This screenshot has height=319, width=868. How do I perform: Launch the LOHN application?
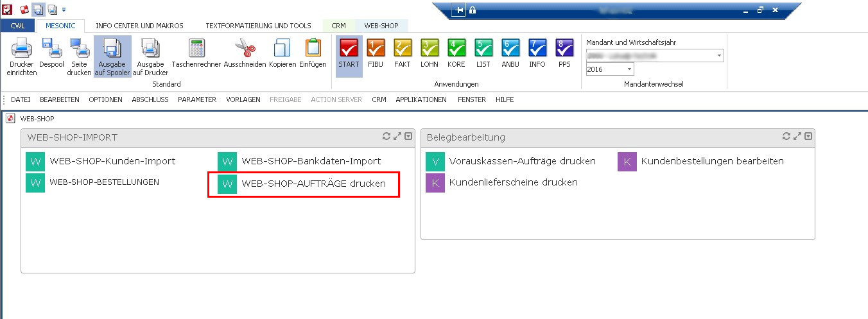click(x=430, y=56)
